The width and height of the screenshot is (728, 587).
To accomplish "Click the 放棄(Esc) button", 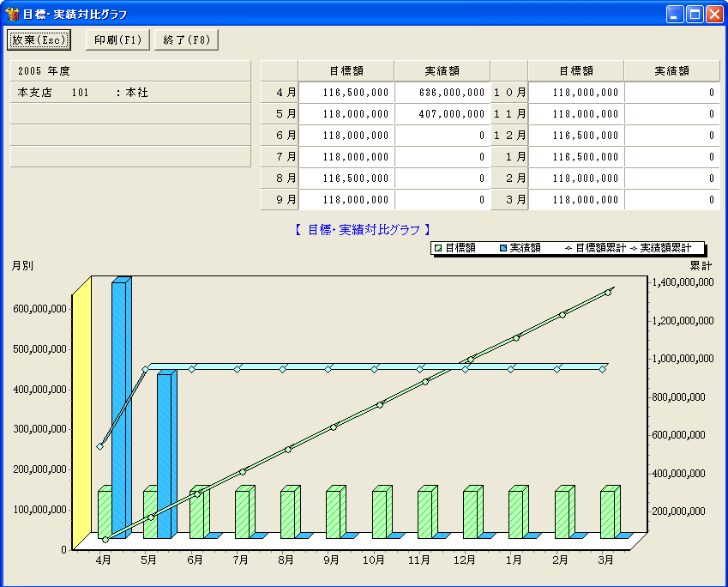I will [x=39, y=40].
